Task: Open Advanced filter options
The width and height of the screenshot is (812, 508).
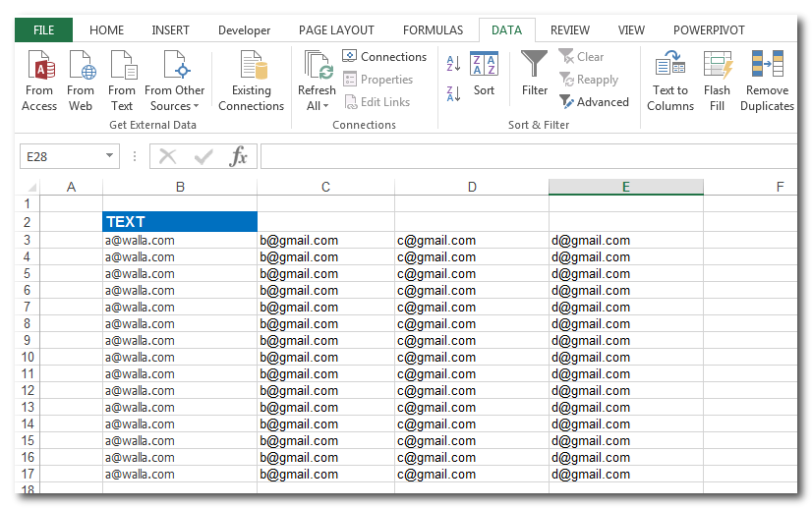Action: click(594, 102)
